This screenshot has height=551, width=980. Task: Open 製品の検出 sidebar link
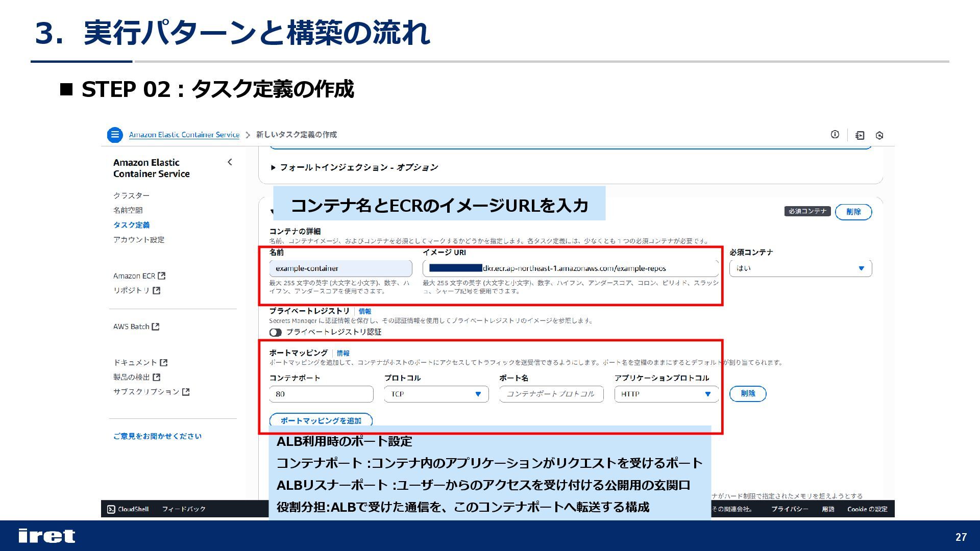coord(132,377)
